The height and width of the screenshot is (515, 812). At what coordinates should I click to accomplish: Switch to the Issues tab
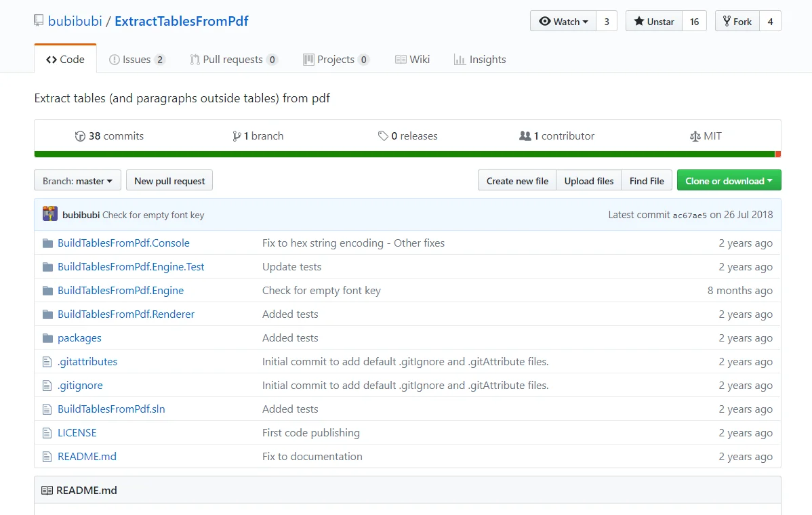click(x=137, y=60)
